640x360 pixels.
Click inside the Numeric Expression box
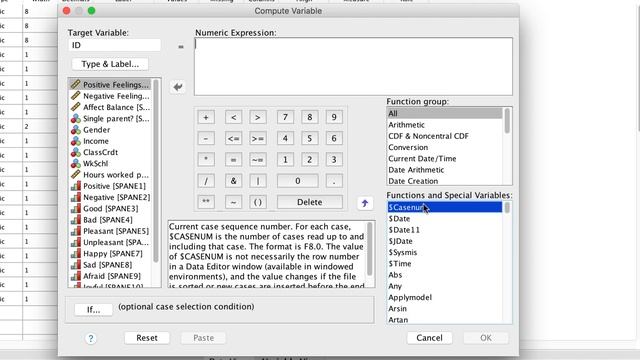(353, 67)
